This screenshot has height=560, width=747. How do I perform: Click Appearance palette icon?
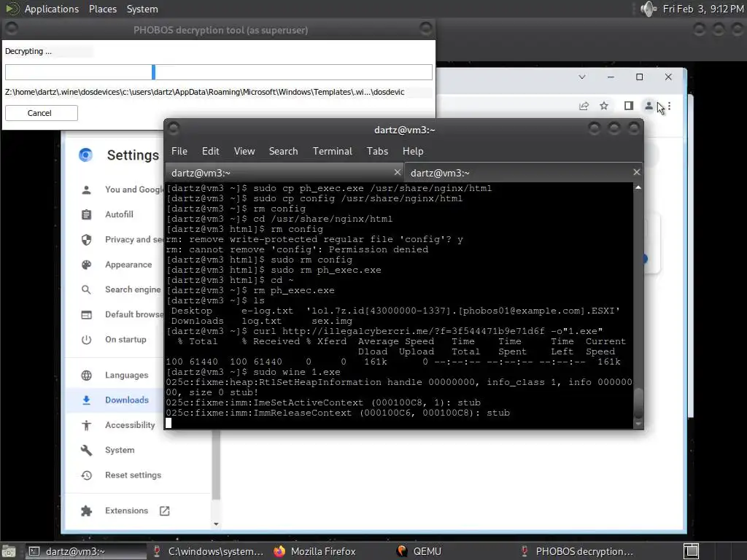[86, 265]
